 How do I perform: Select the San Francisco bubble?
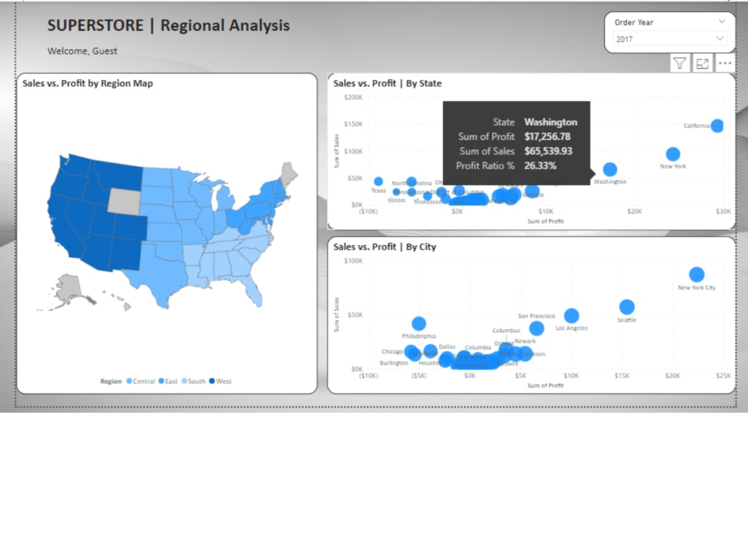(x=536, y=327)
